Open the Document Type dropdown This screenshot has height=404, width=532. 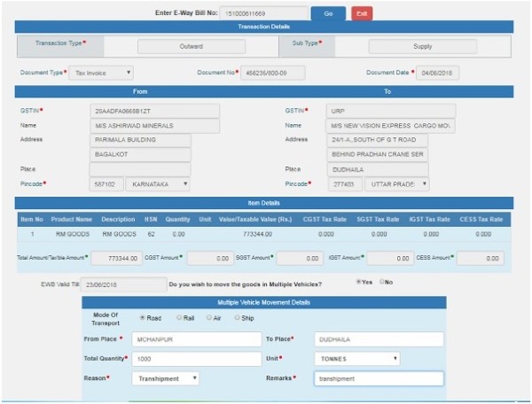click(102, 73)
